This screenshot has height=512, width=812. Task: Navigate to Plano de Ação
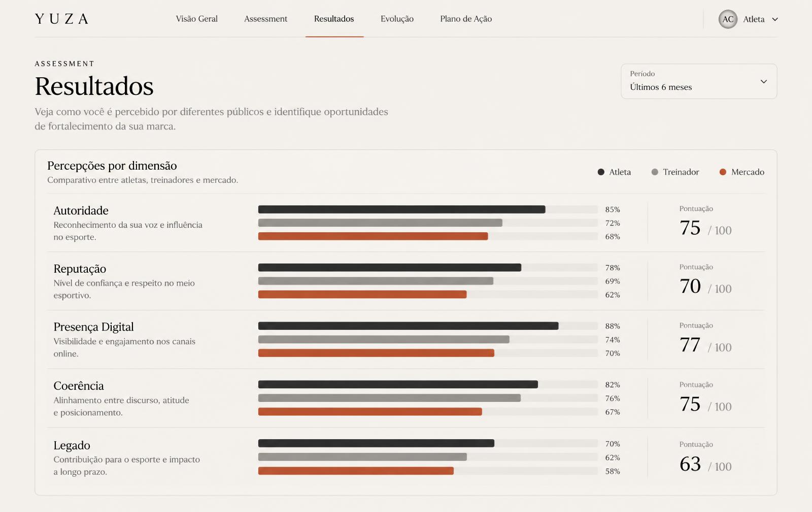tap(466, 19)
